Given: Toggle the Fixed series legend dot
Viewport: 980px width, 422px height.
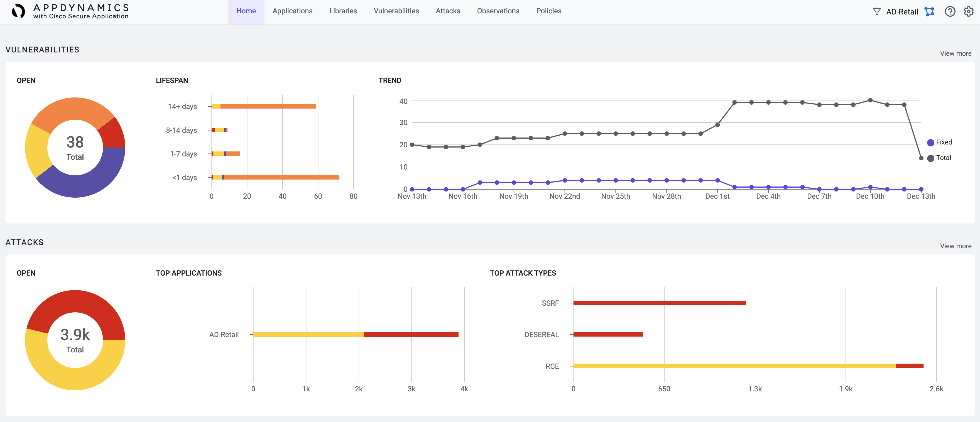Looking at the screenshot, I should pos(930,143).
